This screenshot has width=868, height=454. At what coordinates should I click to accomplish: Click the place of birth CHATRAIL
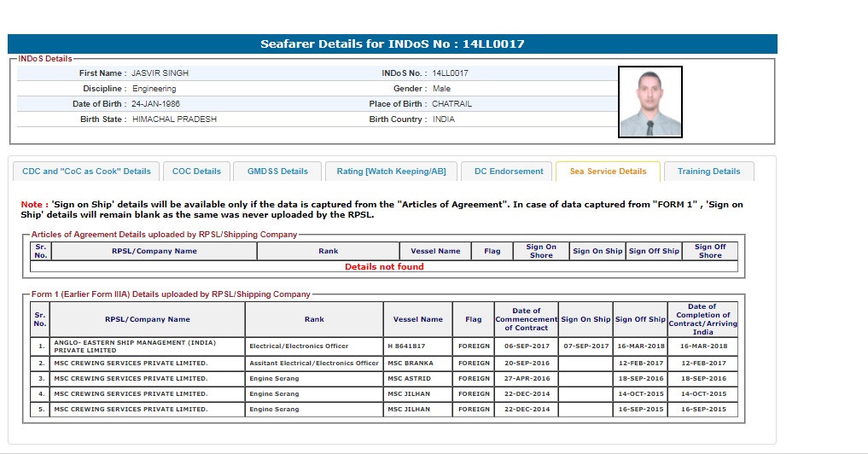451,104
